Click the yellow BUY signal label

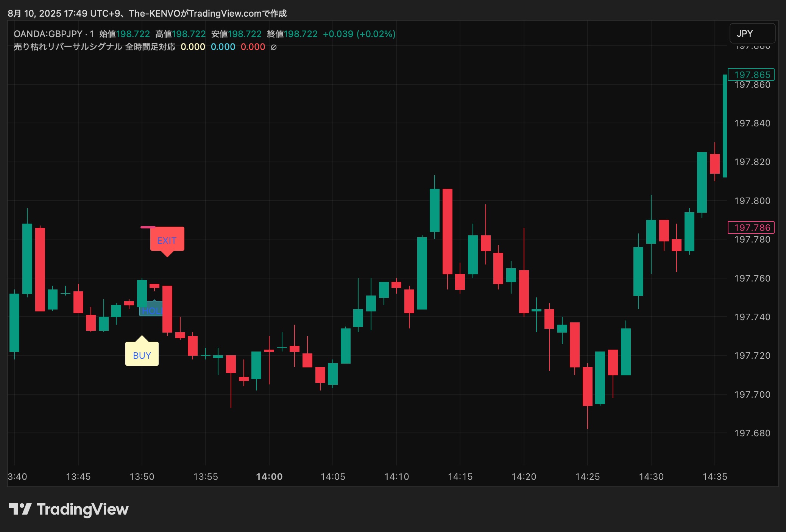[142, 355]
